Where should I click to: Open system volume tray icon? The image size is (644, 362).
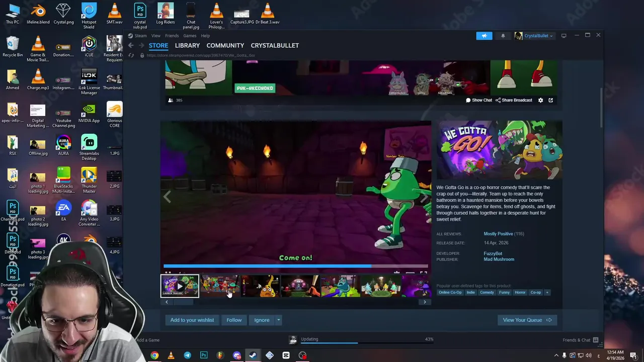588,355
